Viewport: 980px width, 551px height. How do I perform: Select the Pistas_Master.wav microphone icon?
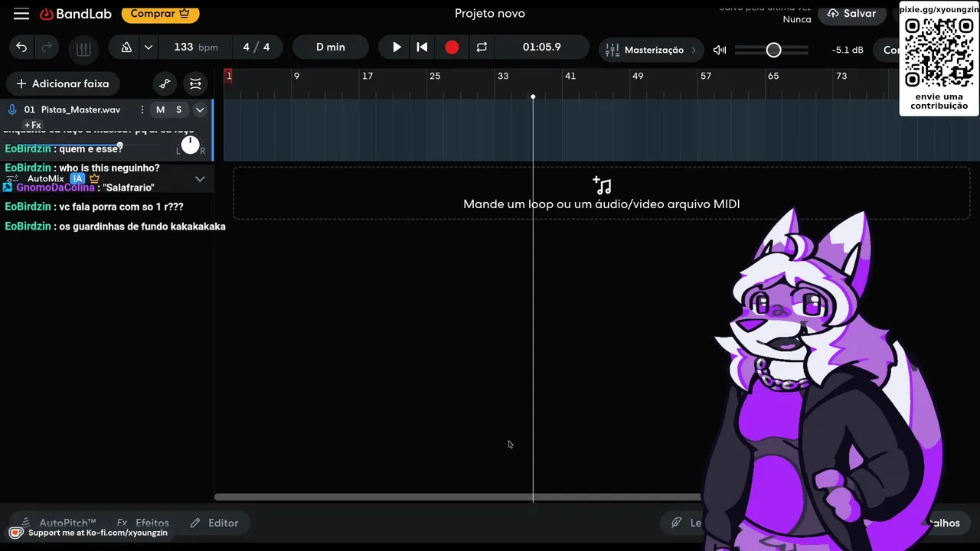[12, 109]
